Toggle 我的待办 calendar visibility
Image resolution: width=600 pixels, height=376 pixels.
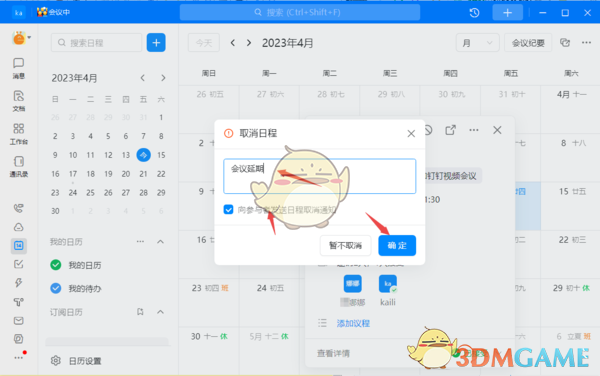point(56,288)
